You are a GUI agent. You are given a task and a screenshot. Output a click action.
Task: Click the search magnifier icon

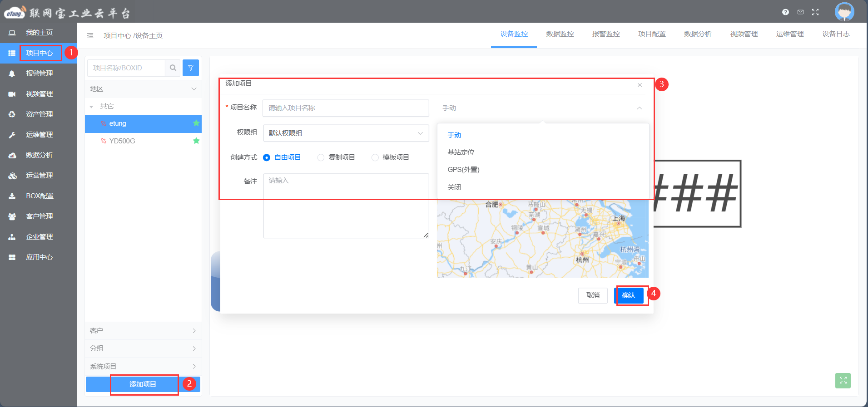[173, 68]
